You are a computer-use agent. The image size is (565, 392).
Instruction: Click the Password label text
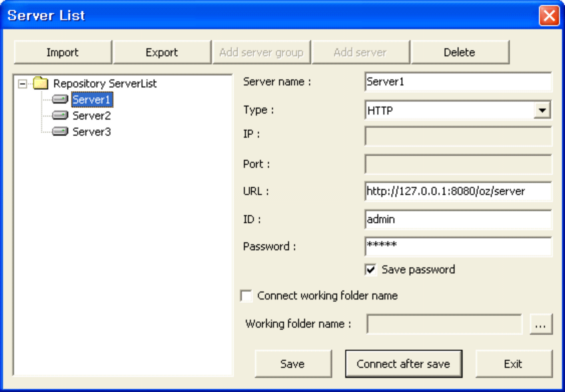tap(270, 246)
